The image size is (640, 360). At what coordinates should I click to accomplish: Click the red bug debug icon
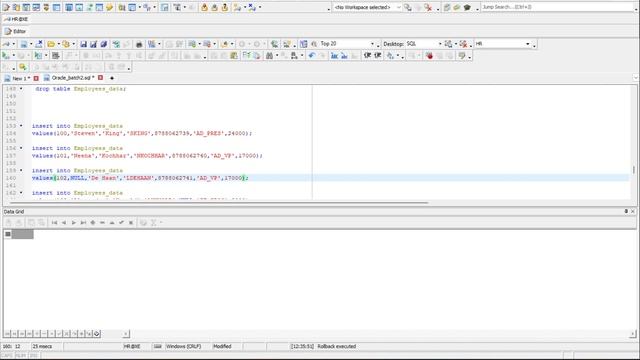pos(429,56)
